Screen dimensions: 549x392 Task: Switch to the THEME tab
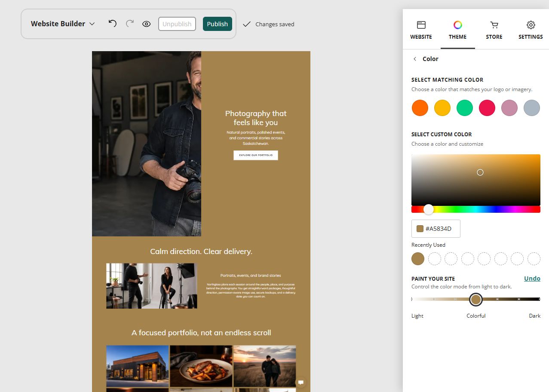click(x=458, y=30)
